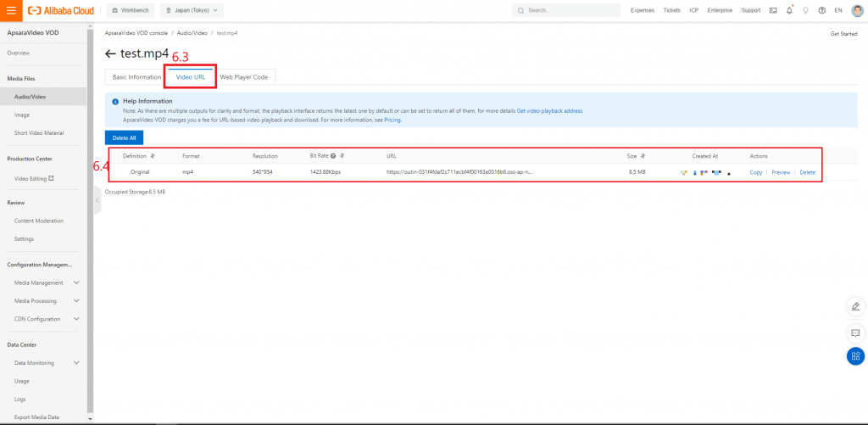The height and width of the screenshot is (425, 868).
Task: Open Support in top bar
Action: 751,10
